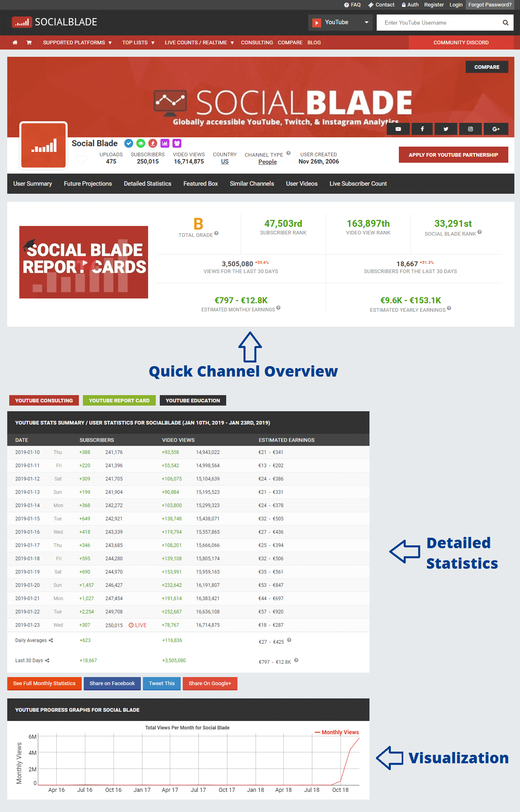Viewport: 520px width, 812px height.
Task: Open the FAQ link
Action: pyautogui.click(x=353, y=5)
